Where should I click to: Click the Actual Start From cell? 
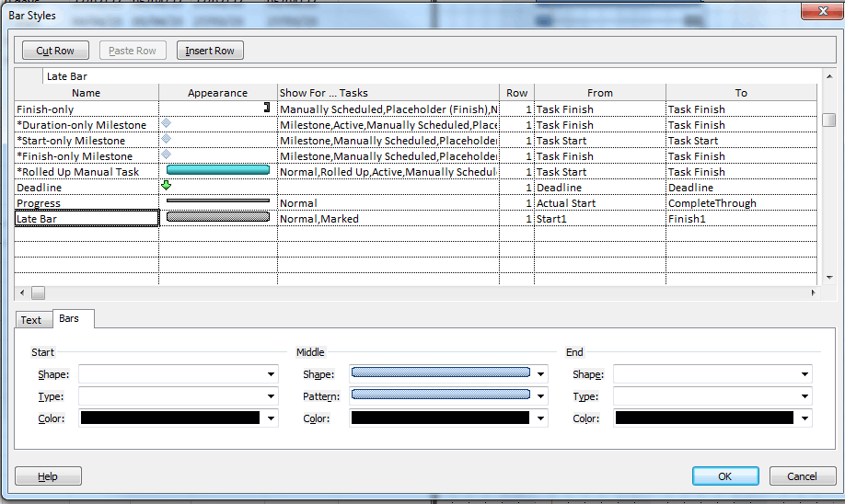coord(600,203)
